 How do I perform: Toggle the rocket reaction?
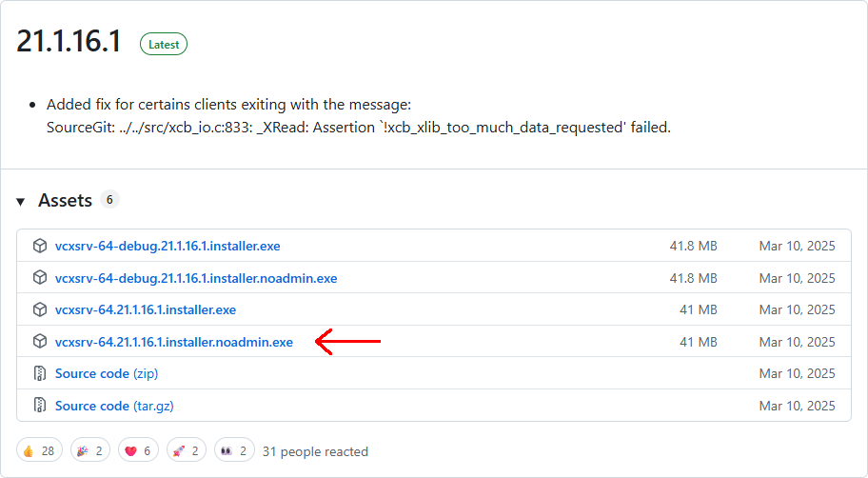pyautogui.click(x=187, y=450)
